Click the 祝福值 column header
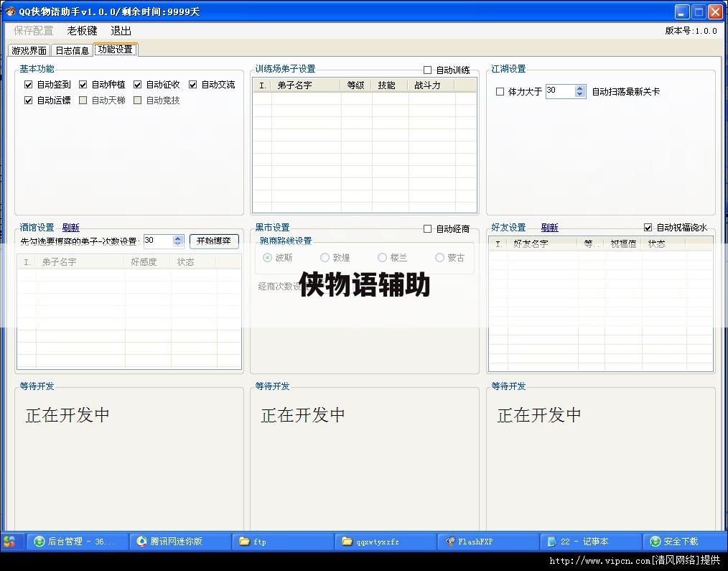 [x=623, y=244]
